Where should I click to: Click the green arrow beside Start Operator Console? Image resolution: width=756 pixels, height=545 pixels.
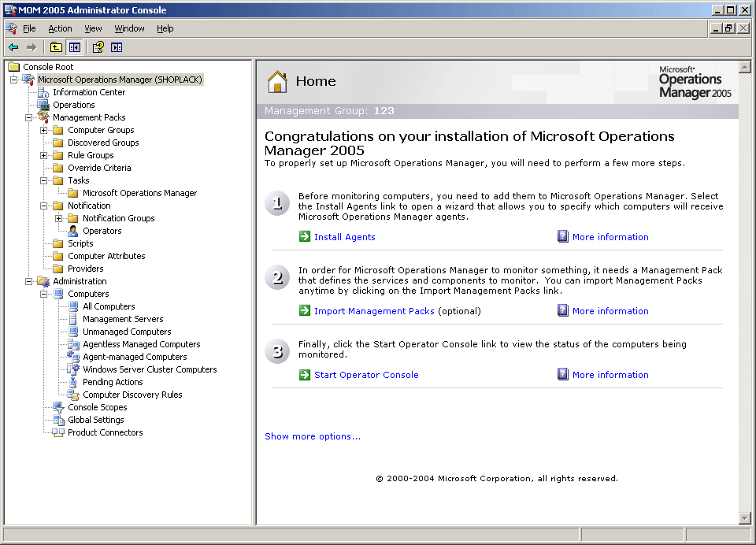(x=305, y=374)
